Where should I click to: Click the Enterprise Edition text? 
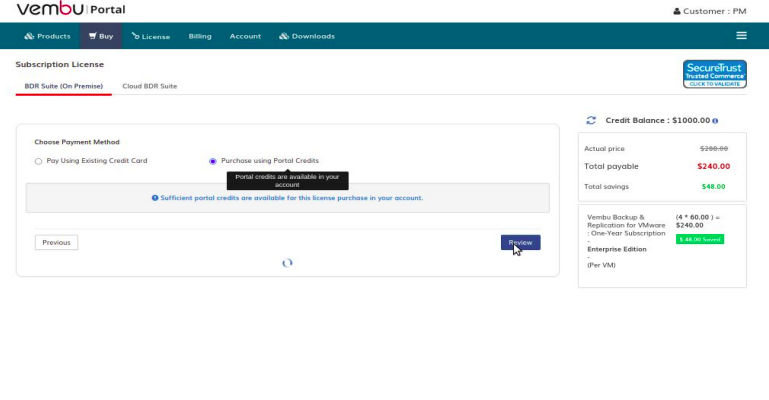click(617, 249)
